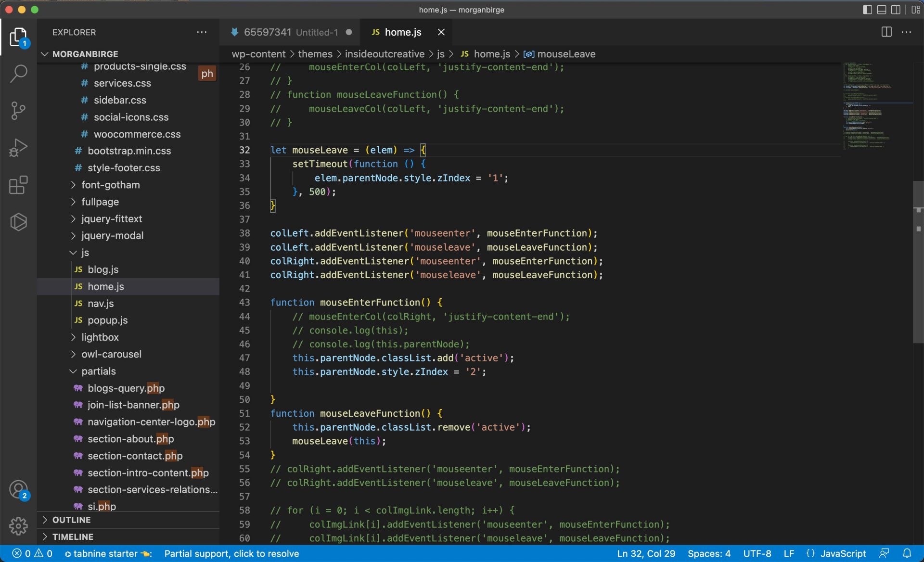Open Explorer views and more actions menu
The height and width of the screenshot is (562, 924).
[202, 32]
